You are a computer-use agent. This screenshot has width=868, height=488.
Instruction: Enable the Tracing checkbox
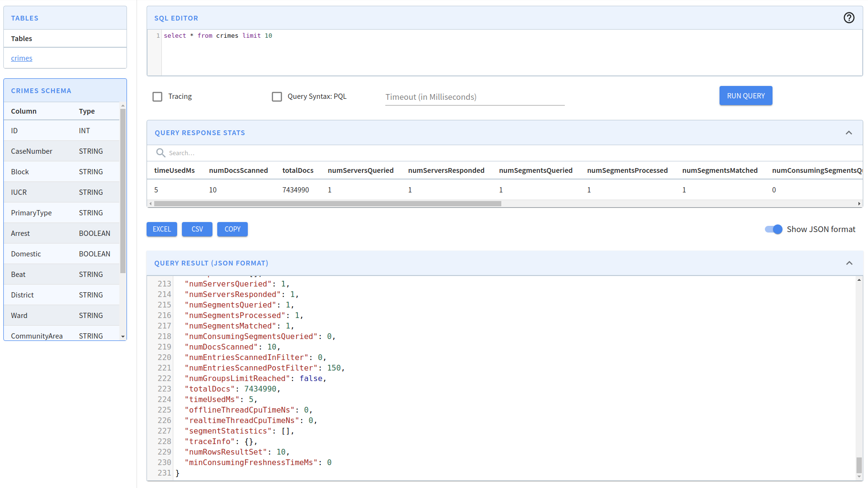point(158,96)
